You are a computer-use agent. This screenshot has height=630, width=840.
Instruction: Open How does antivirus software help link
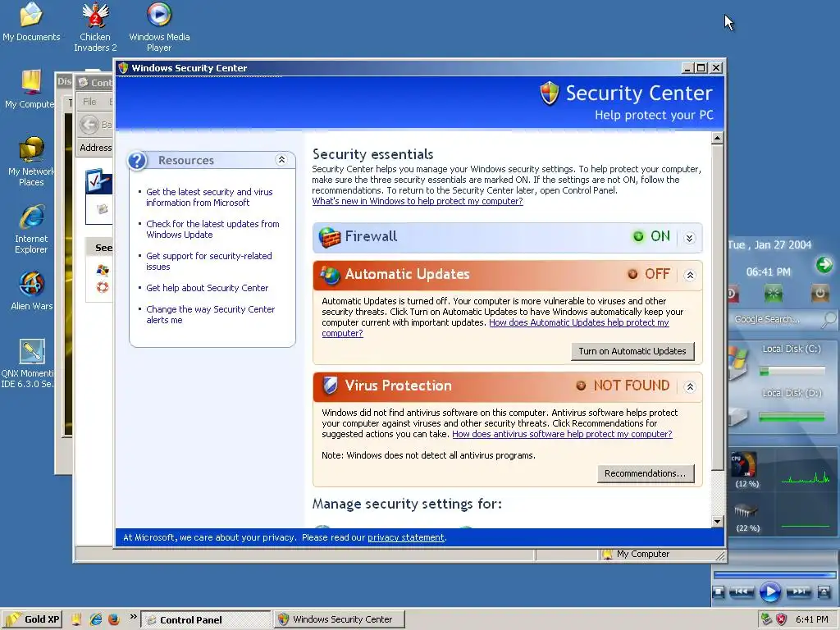[562, 434]
